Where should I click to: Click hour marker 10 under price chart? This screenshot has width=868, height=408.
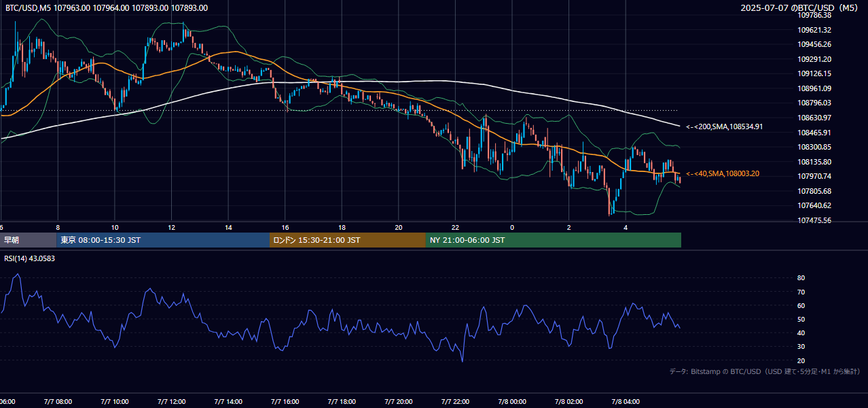[115, 227]
